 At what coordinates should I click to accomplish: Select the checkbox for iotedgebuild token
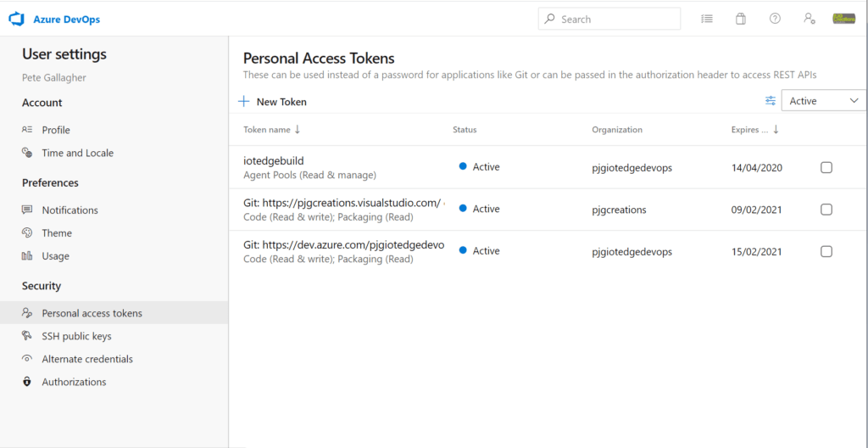pos(826,167)
